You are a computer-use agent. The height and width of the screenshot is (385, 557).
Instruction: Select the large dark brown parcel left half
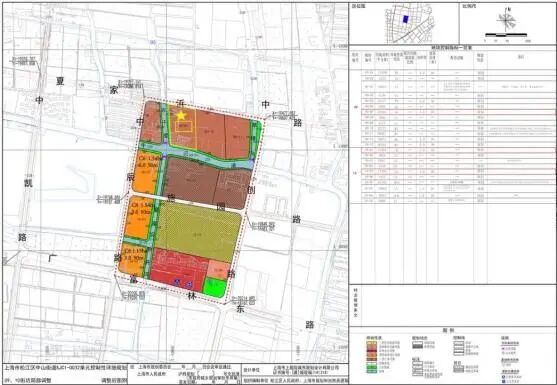192,180
